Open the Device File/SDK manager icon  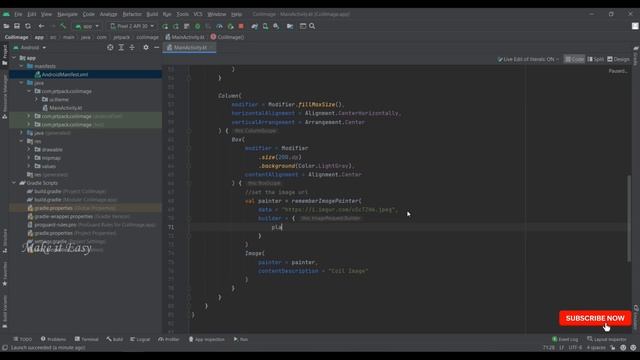tap(276, 26)
